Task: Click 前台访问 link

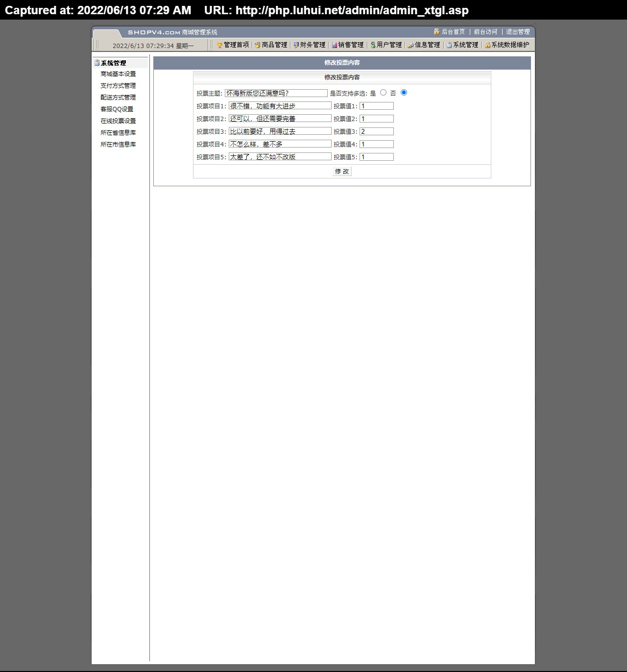Action: pos(485,32)
